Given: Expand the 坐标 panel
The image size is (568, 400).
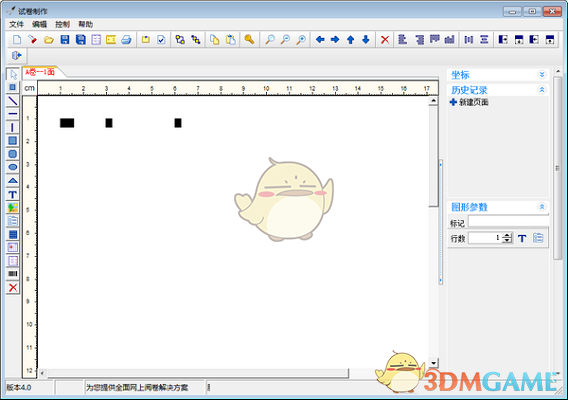Looking at the screenshot, I should [x=542, y=75].
